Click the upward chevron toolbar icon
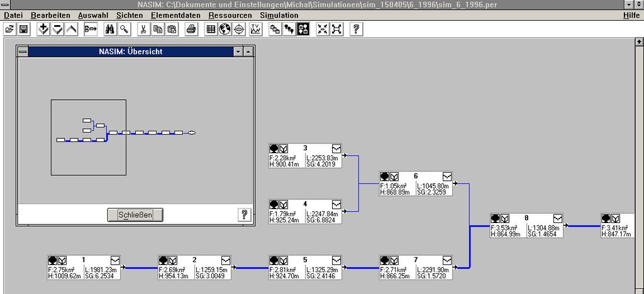Screen dimensions: 644x294 pos(71,29)
